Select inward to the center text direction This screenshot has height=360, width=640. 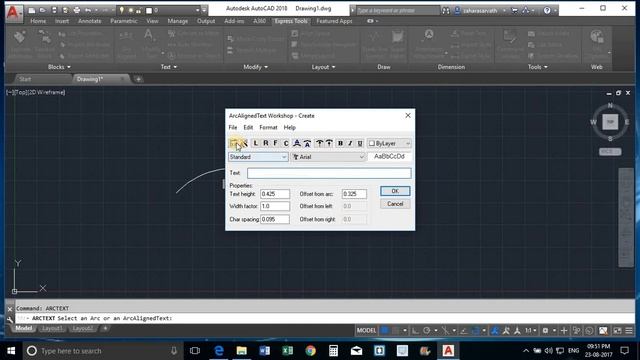point(329,143)
